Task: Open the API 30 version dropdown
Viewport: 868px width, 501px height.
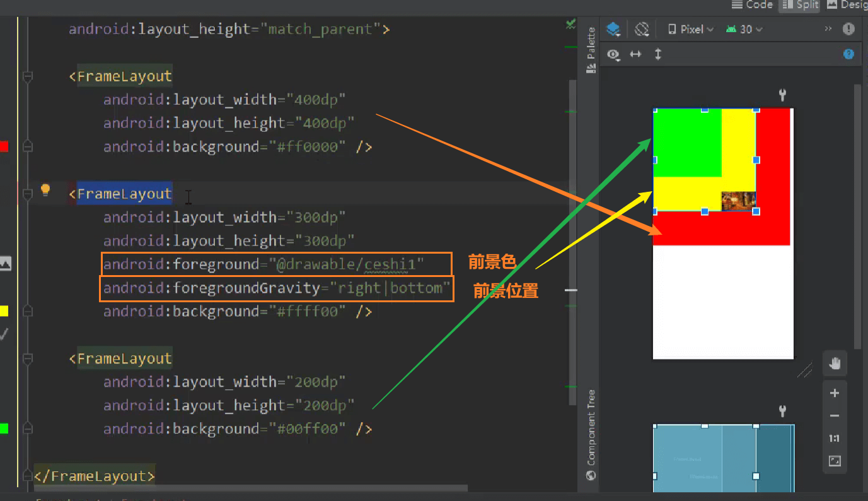Action: (744, 29)
